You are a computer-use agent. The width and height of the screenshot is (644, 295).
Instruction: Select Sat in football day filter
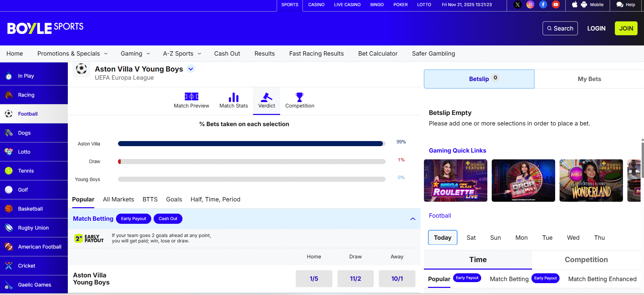click(x=471, y=238)
